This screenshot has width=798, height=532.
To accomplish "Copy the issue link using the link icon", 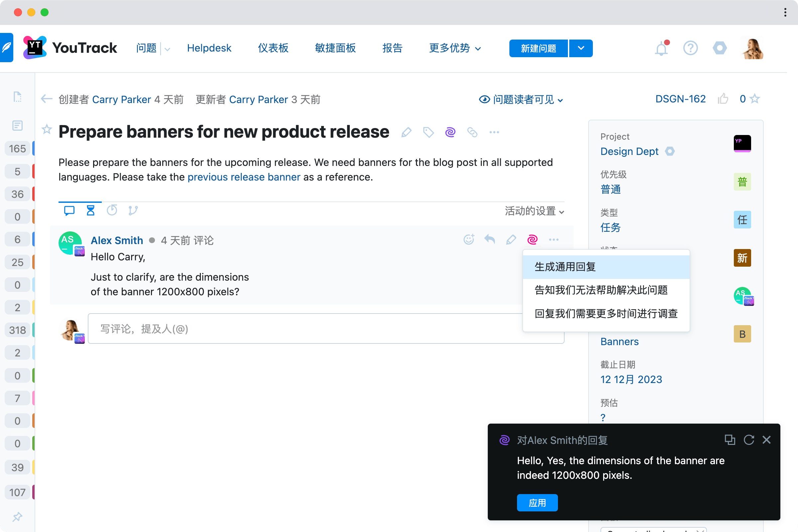I will tap(472, 132).
